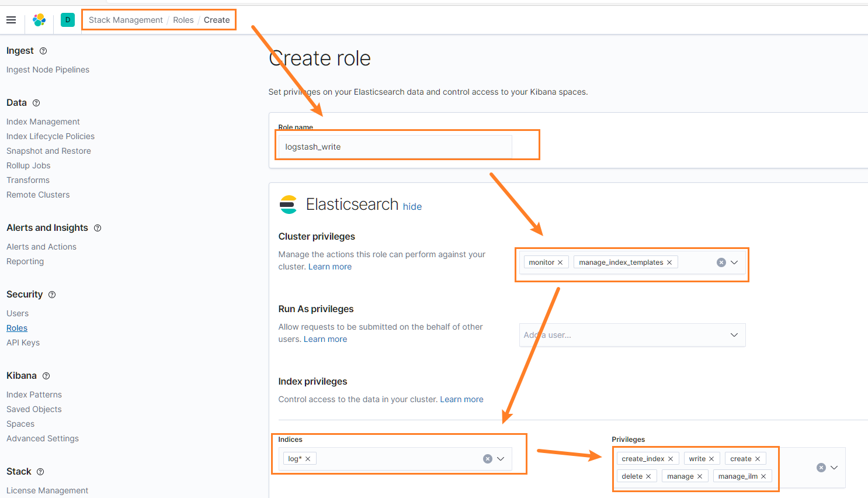Image resolution: width=868 pixels, height=498 pixels.
Task: Clear all cluster privileges with the X icon
Action: click(x=721, y=262)
